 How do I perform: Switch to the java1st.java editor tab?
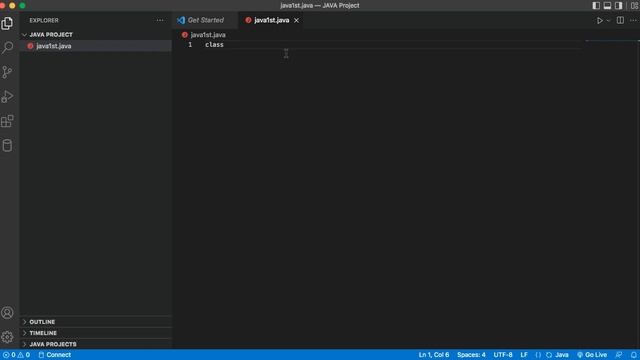pyautogui.click(x=271, y=20)
